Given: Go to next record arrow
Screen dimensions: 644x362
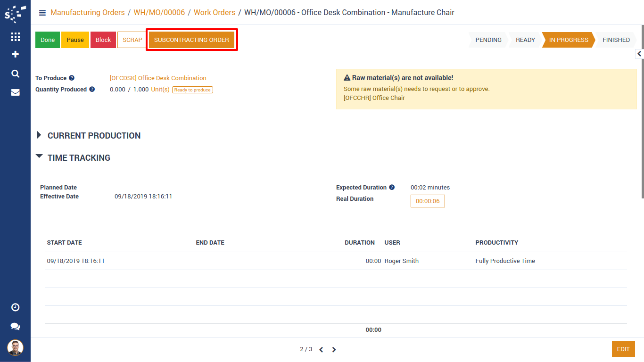Looking at the screenshot, I should pos(334,350).
